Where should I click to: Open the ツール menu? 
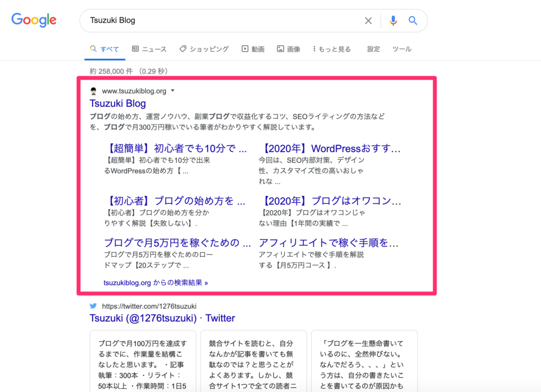(402, 49)
